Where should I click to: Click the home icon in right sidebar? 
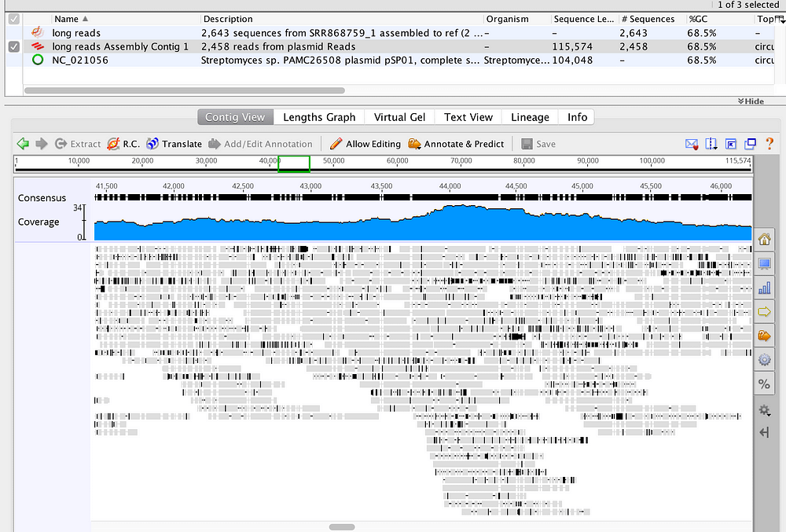click(x=764, y=240)
